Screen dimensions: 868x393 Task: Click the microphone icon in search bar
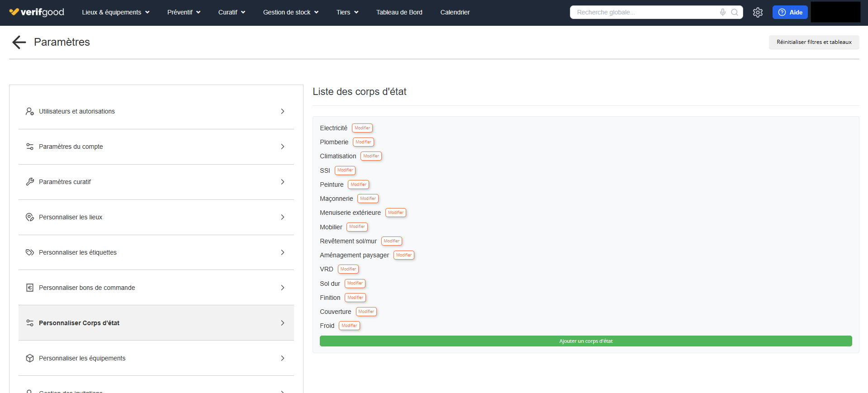723,12
